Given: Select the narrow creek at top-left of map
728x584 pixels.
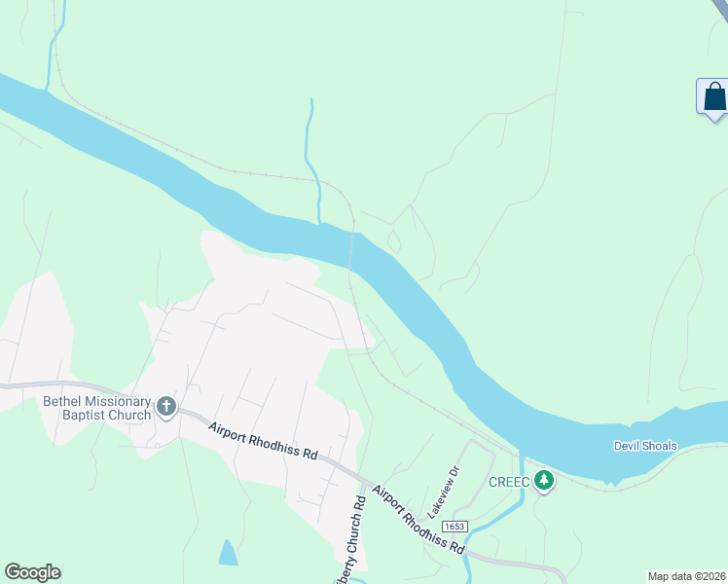Looking at the screenshot, I should pos(55,44).
